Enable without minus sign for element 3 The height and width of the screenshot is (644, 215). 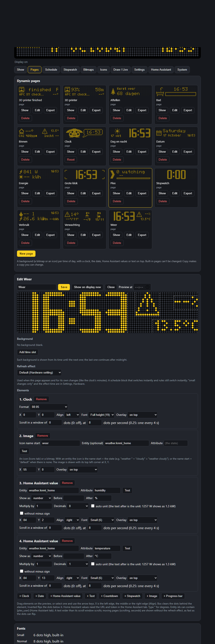(21, 513)
